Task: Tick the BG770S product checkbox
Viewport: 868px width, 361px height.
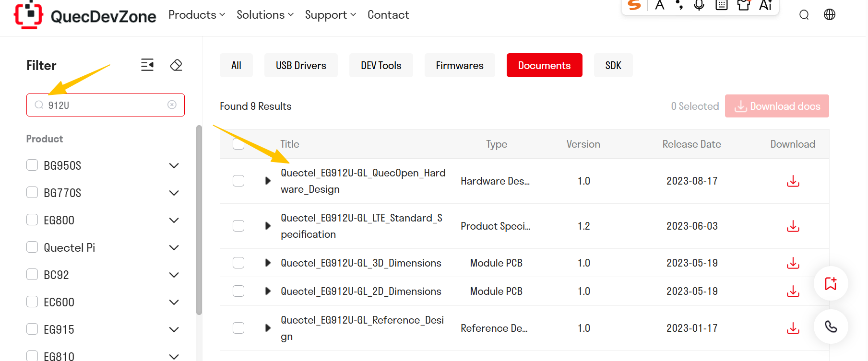Action: [x=32, y=193]
